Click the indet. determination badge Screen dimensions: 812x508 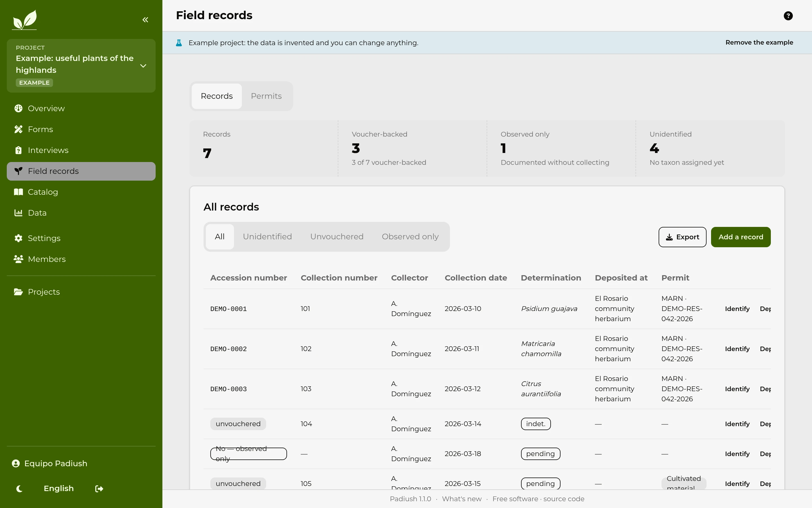[x=536, y=424]
